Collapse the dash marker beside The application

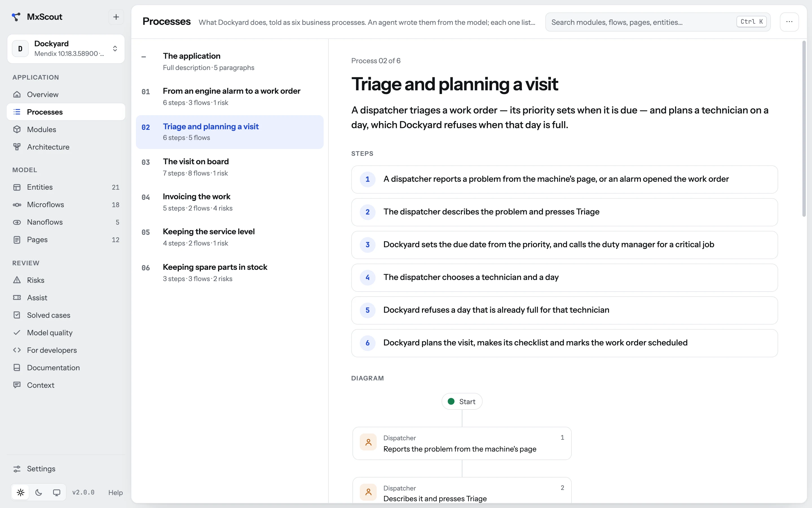(x=144, y=57)
